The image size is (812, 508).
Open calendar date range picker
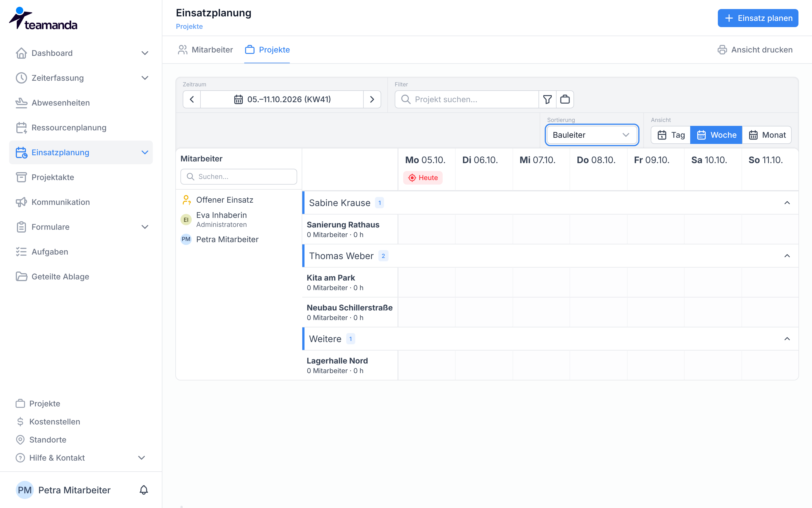pos(282,99)
